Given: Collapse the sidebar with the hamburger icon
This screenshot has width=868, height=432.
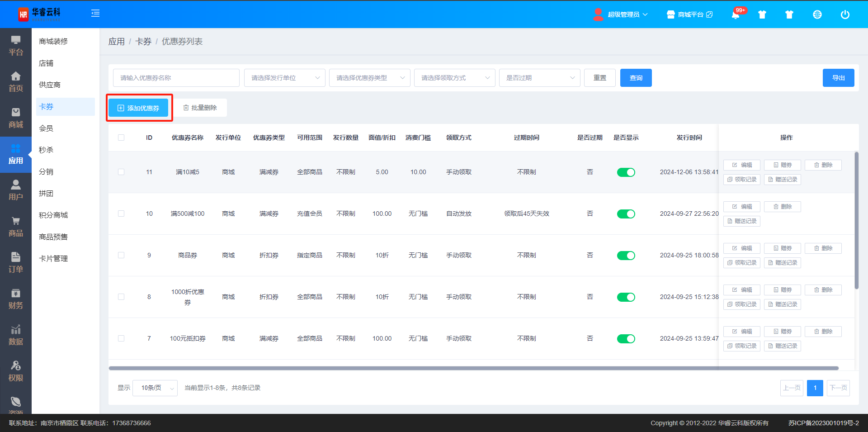Looking at the screenshot, I should pyautogui.click(x=95, y=14).
